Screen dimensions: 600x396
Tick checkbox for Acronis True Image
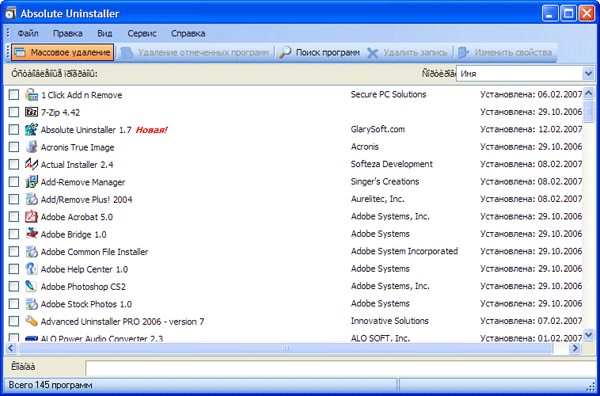click(x=14, y=147)
